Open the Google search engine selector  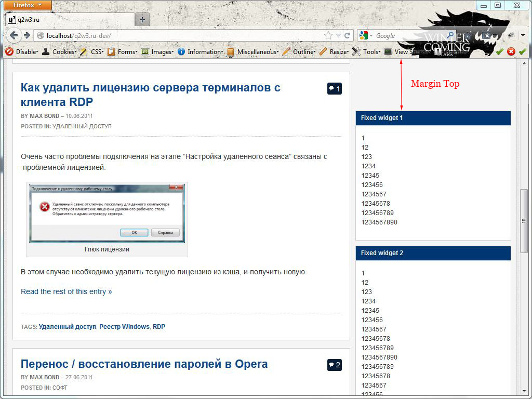pos(366,35)
